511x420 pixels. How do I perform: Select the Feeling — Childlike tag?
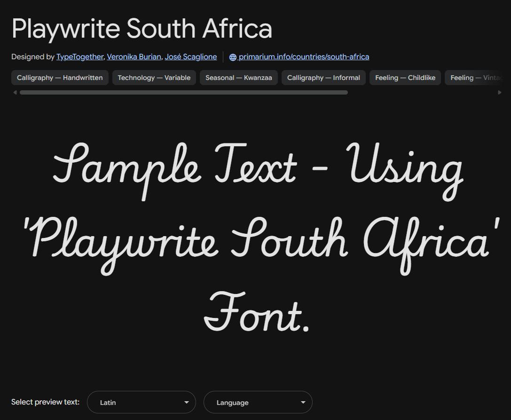coord(405,78)
